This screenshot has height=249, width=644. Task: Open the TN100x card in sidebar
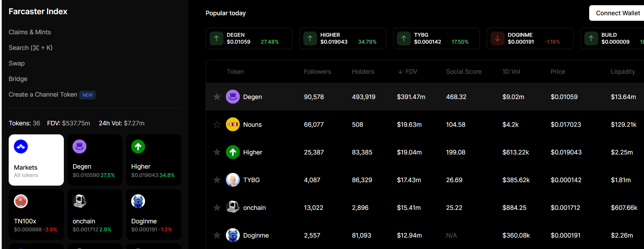point(36,214)
